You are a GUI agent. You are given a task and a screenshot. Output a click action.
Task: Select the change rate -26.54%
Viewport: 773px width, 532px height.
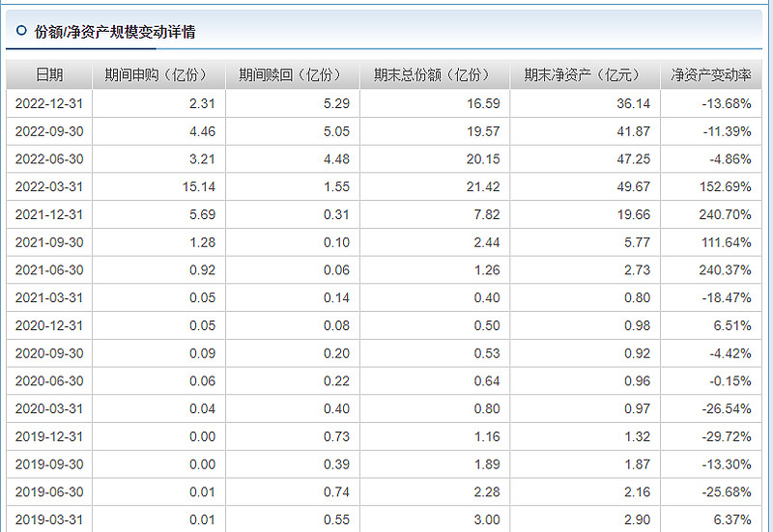tap(727, 408)
